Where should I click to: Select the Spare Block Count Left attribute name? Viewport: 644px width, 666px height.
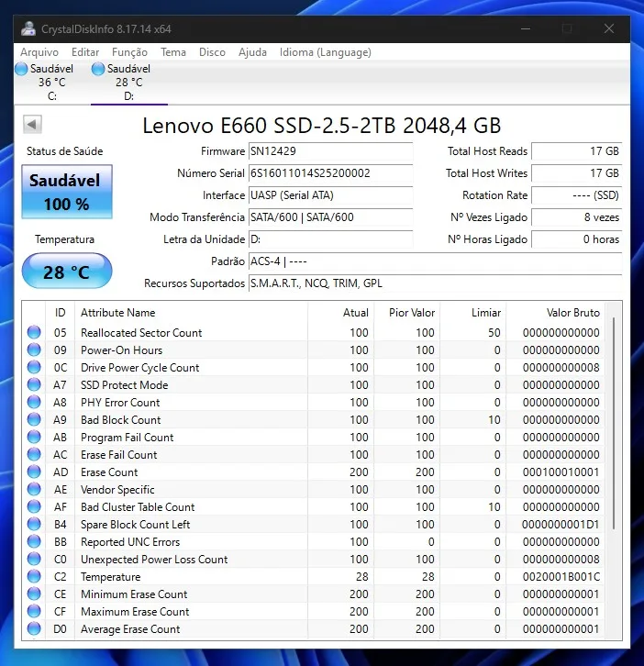pos(136,525)
